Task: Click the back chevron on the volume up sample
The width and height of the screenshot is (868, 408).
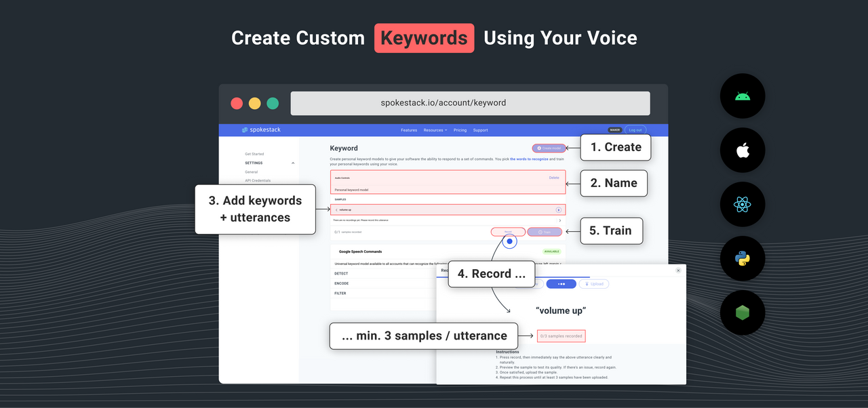Action: [x=337, y=209]
